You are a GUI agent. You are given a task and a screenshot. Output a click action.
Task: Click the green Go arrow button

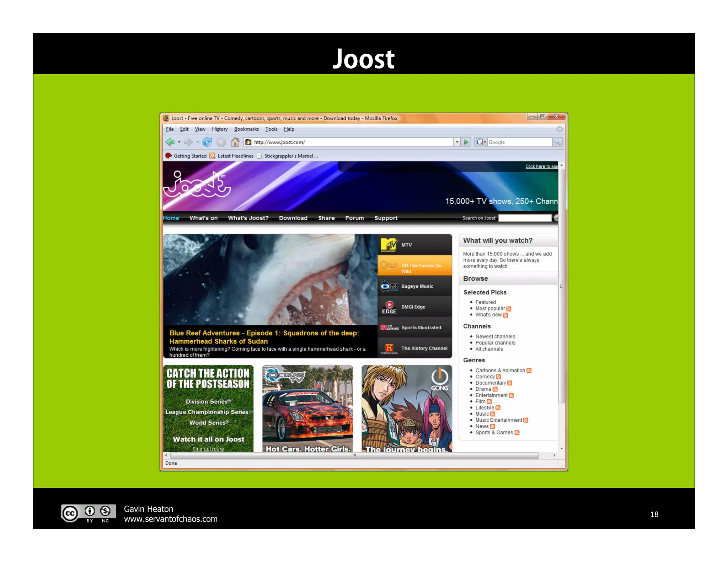(466, 142)
